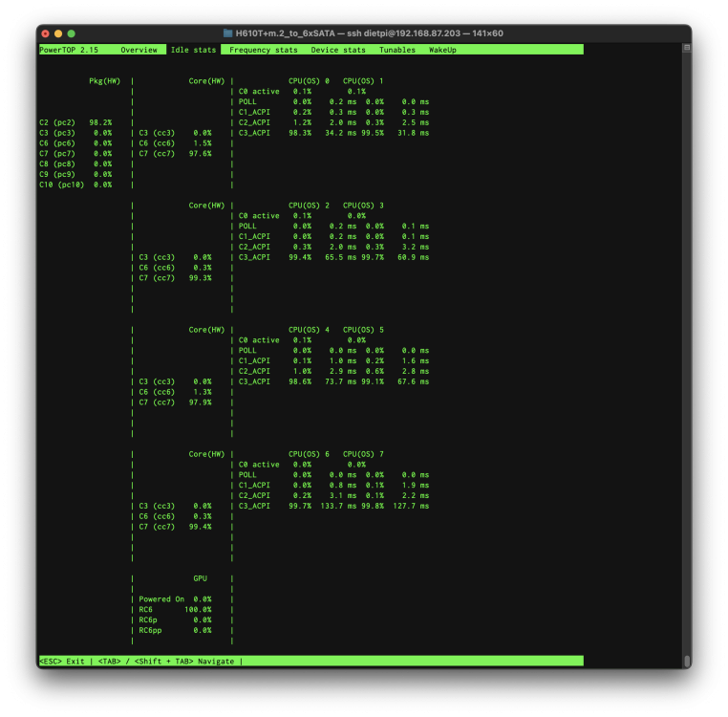Click the RC6p 0.0% GPU row
728x717 pixels.
click(x=175, y=619)
